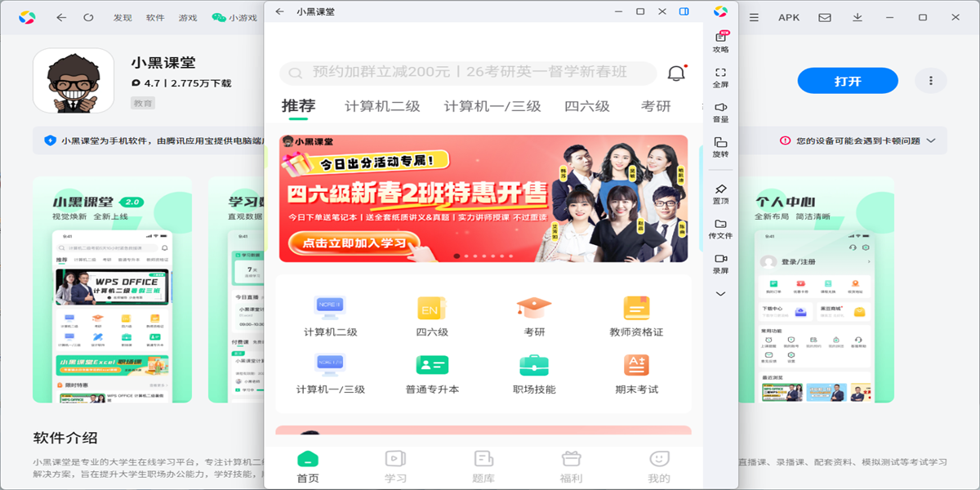Open 游戏 in the app store menu
Screen dimensions: 980x490
click(x=188, y=17)
